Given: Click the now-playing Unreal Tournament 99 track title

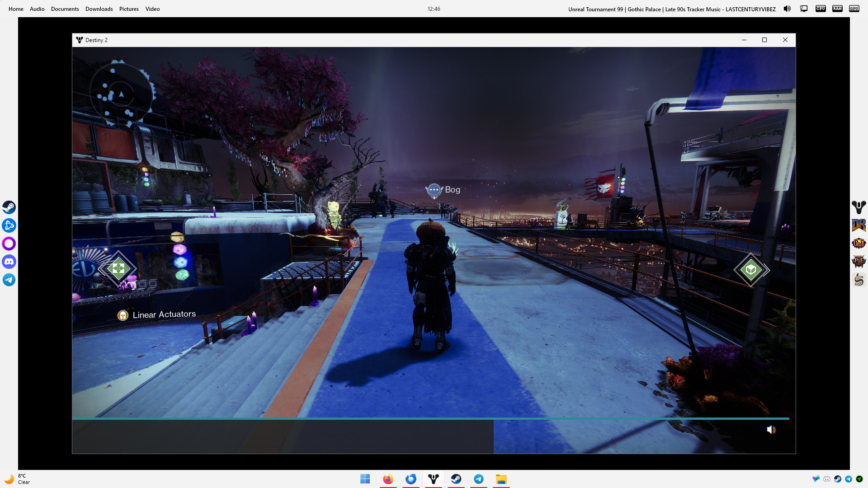Looking at the screenshot, I should click(672, 9).
